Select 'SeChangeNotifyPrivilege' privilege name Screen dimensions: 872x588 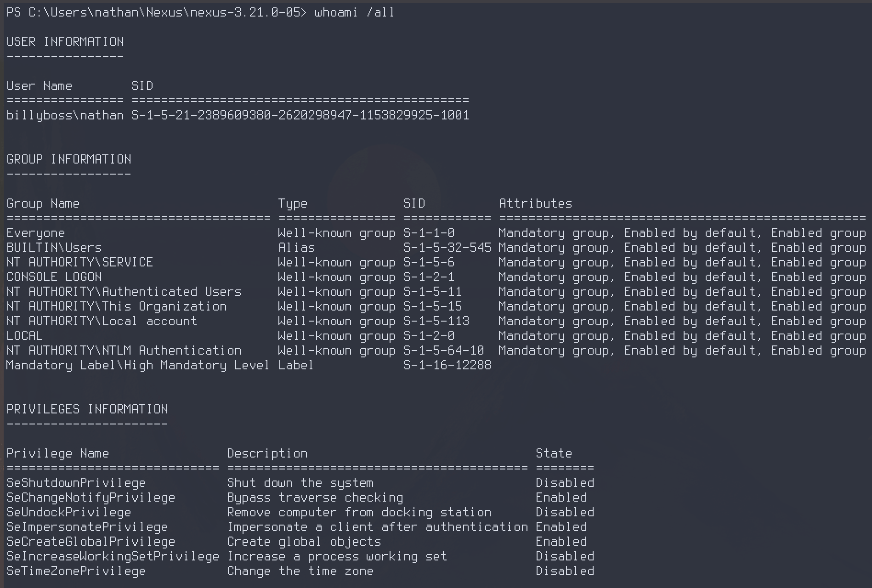pos(91,498)
